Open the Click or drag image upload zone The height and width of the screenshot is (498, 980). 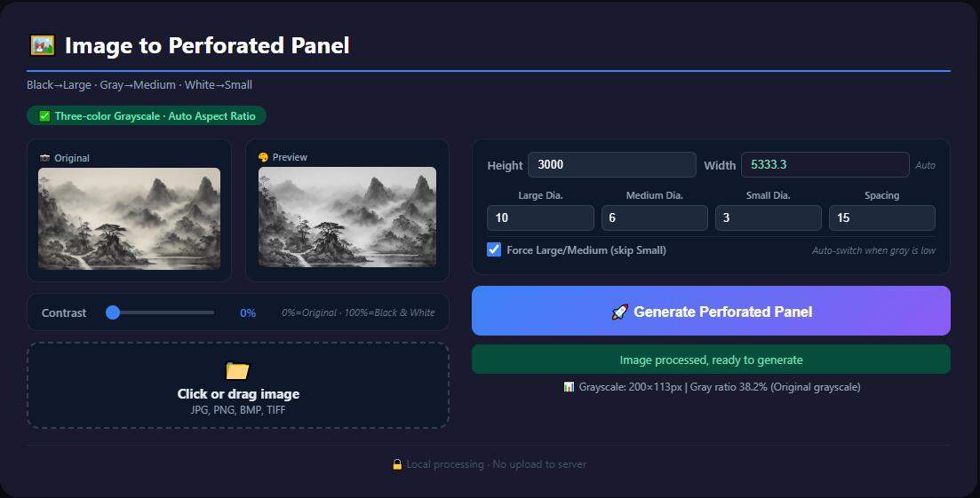pos(237,385)
